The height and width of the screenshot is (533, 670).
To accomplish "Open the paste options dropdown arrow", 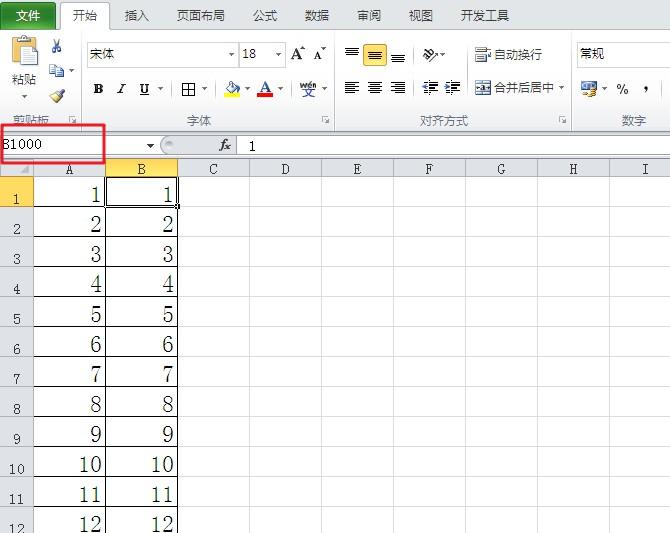I will coord(24,97).
